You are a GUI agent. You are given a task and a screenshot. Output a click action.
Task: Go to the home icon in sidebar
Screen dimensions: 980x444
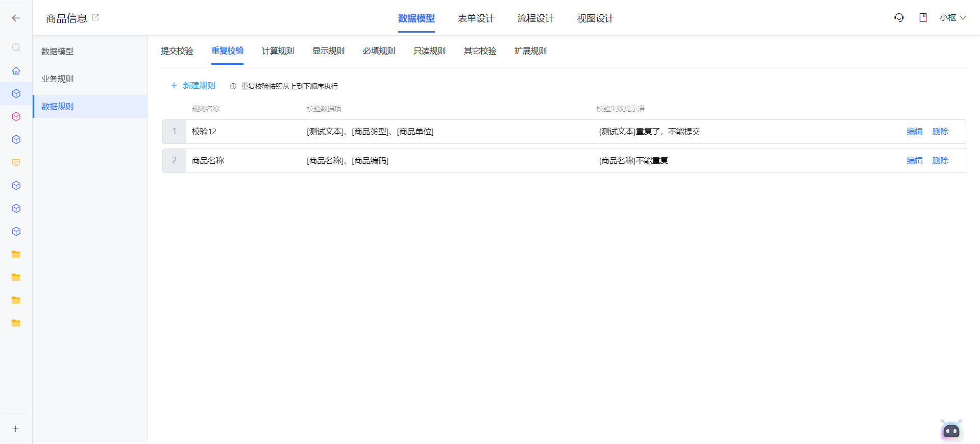[x=16, y=70]
